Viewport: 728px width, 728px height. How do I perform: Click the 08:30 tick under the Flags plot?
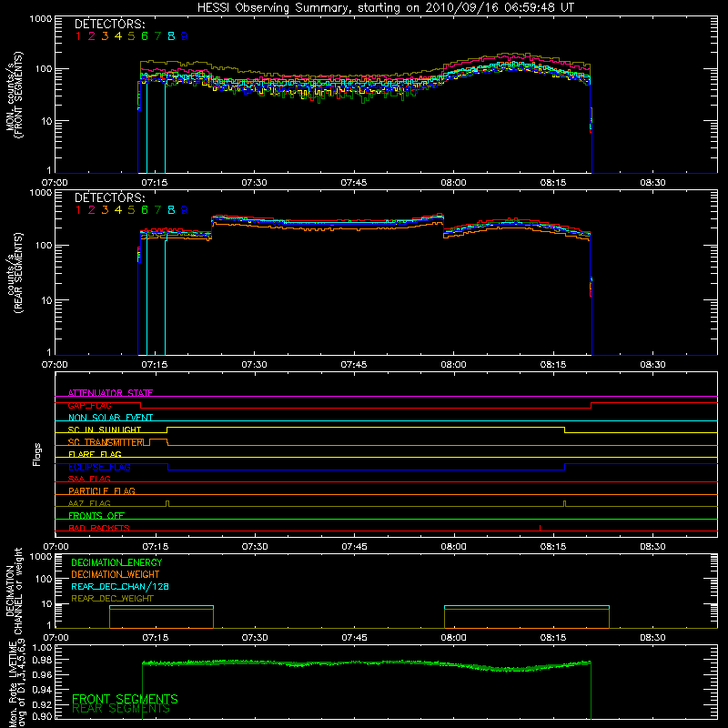652,547
